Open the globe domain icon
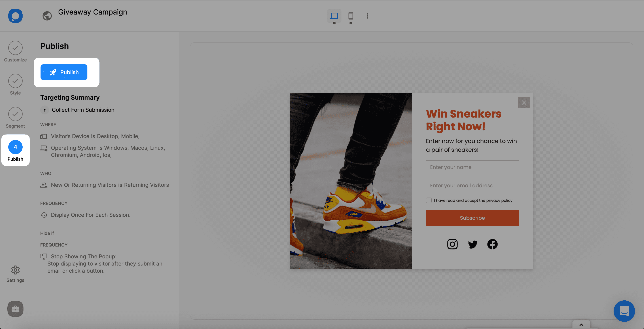 (x=47, y=16)
